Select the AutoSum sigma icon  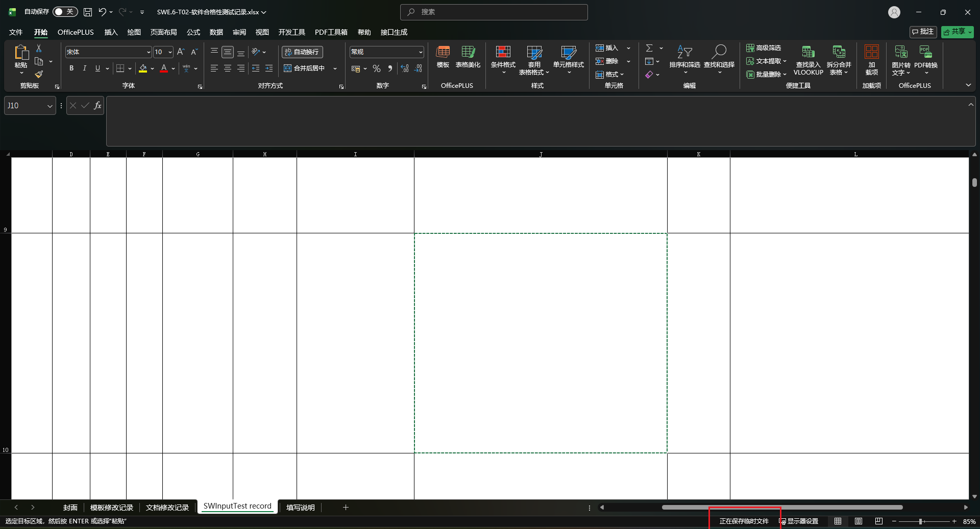[x=649, y=48]
